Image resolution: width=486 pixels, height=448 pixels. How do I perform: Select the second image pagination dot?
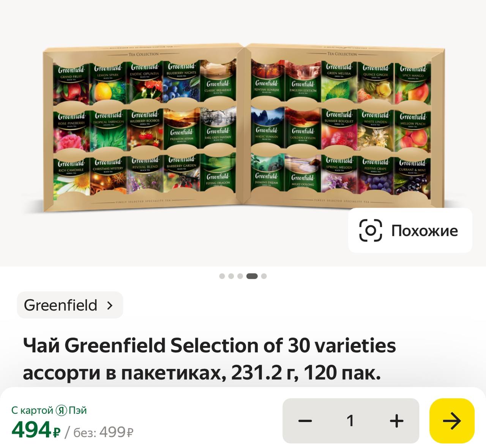pos(231,276)
